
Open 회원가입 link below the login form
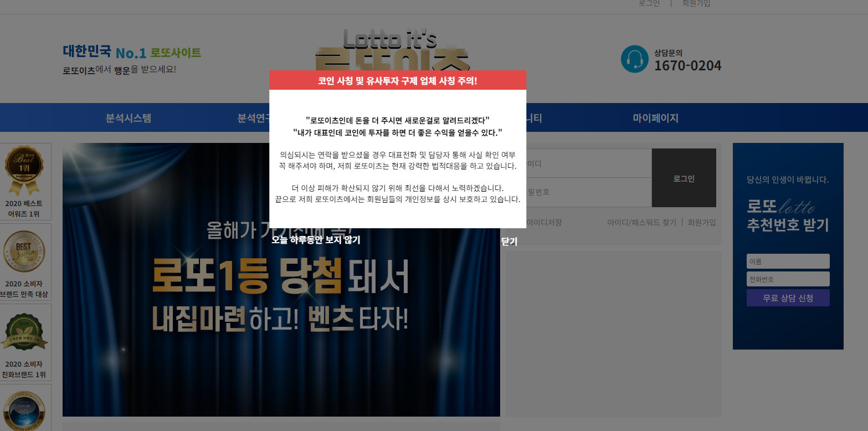pos(702,222)
